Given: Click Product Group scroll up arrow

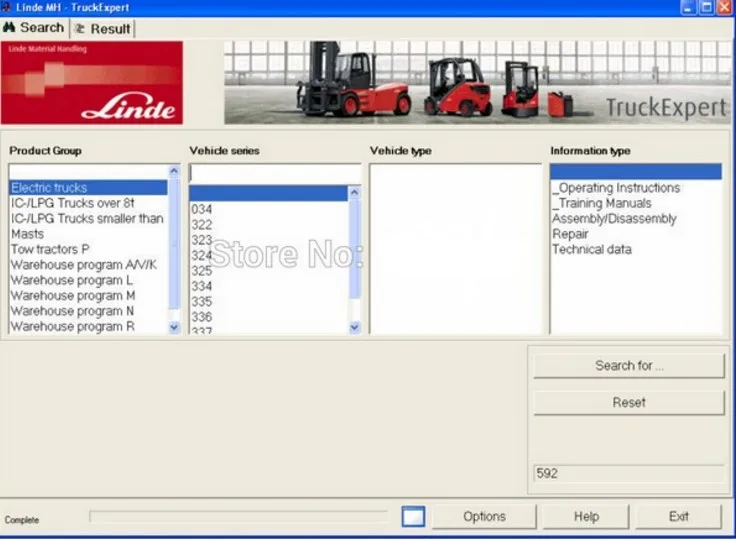Looking at the screenshot, I should pos(174,171).
